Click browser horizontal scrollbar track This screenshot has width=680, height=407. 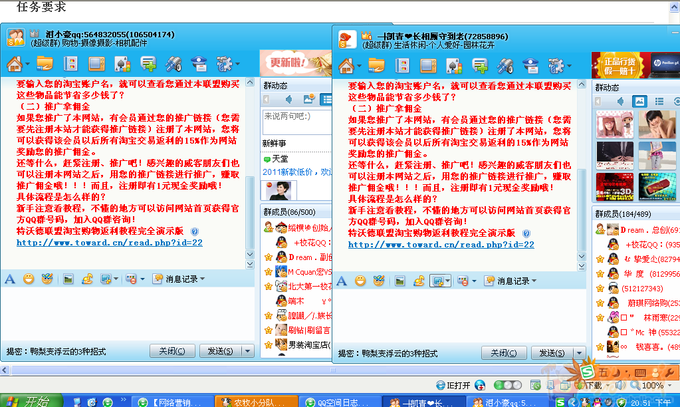pyautogui.click(x=334, y=370)
